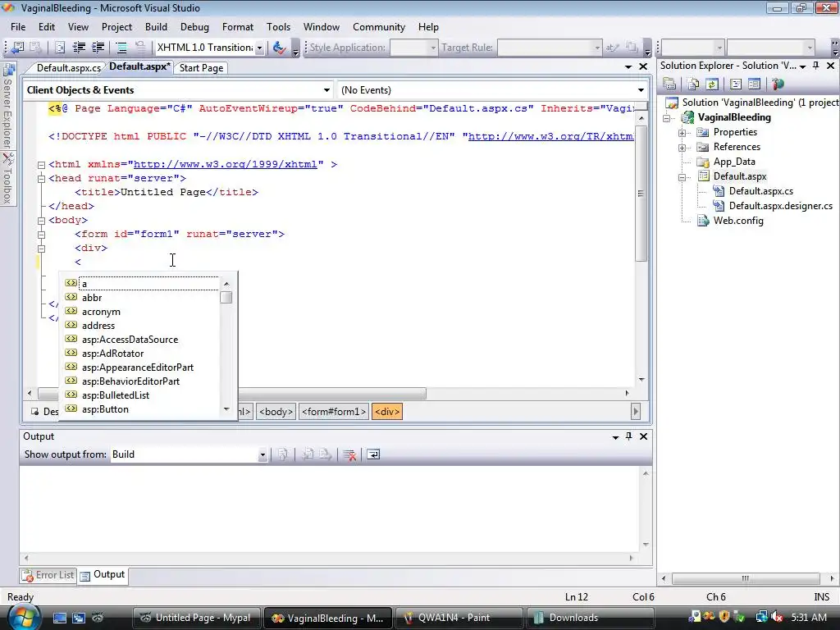Select the highlighted <div> tag navigator button
840x630 pixels.
coord(387,412)
